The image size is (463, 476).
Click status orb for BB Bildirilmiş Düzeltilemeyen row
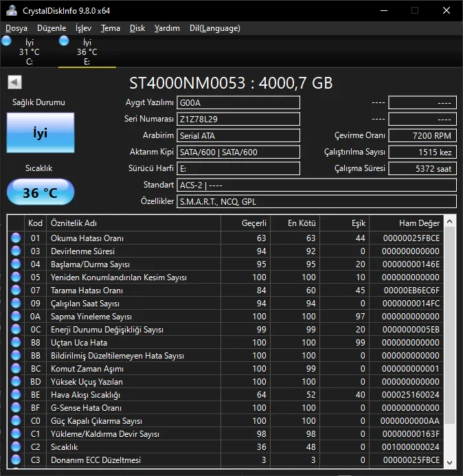16,355
